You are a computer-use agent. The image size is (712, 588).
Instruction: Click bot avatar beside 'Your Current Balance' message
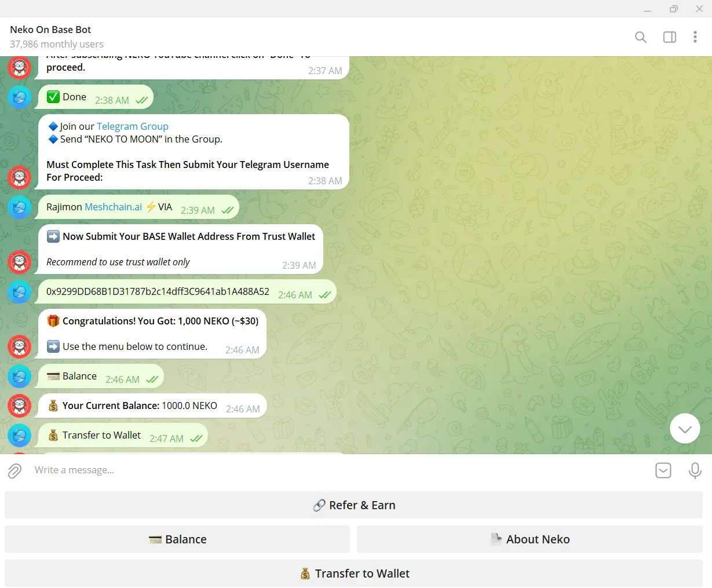pyautogui.click(x=19, y=406)
